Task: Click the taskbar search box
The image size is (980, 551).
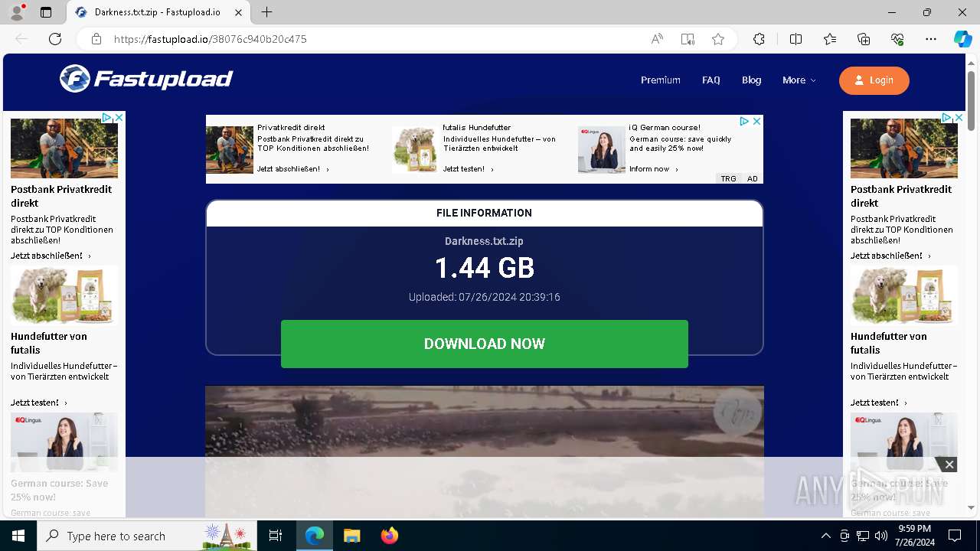Action: [148, 536]
